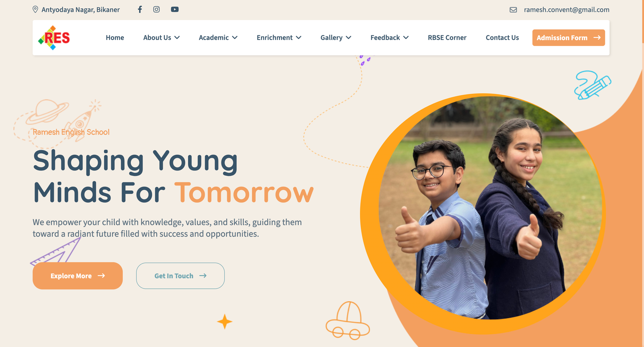Open the RBSE Corner menu item
Viewport: 644px width, 347px height.
click(x=447, y=37)
